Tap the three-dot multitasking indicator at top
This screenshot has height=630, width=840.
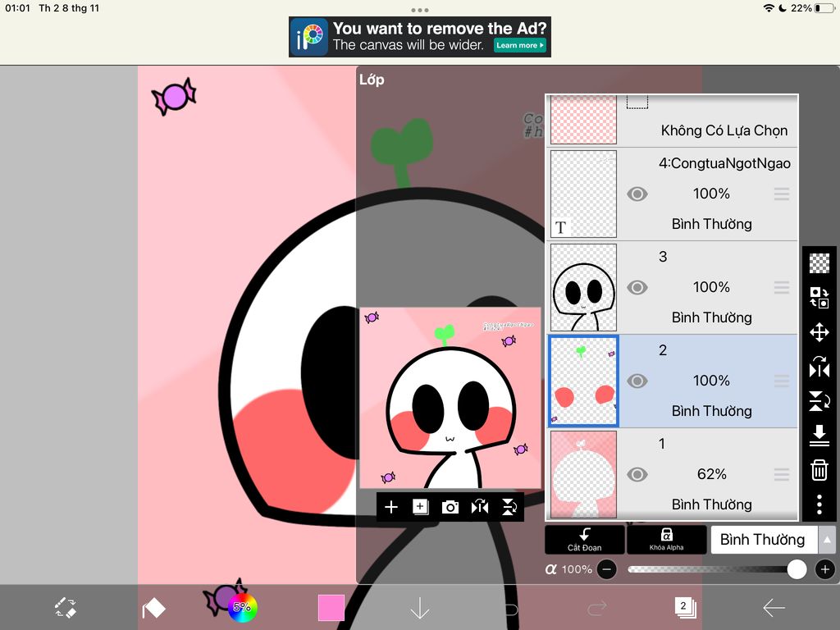pos(420,10)
